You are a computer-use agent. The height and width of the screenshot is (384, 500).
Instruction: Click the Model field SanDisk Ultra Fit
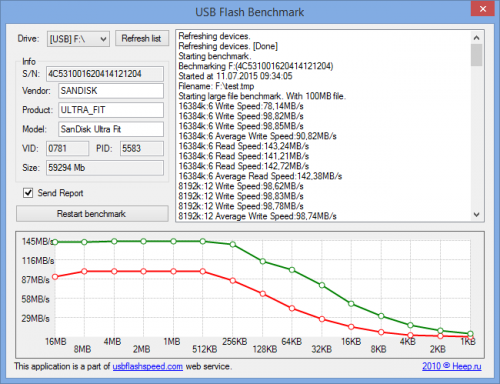111,129
